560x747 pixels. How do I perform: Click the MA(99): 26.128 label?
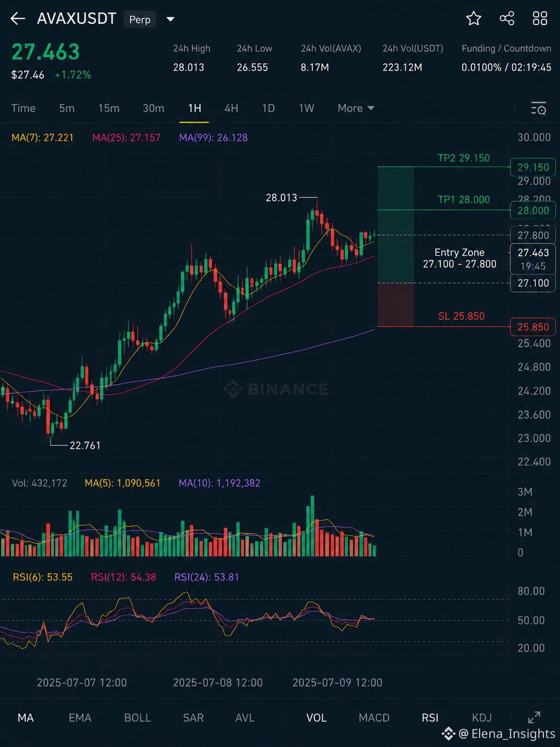(213, 138)
